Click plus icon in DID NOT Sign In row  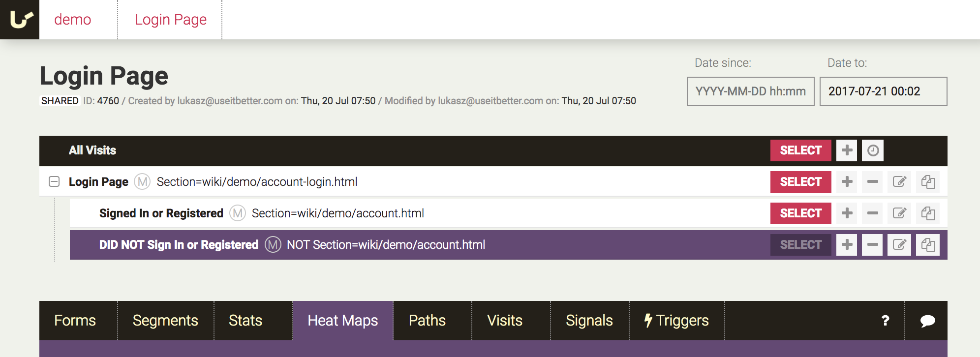point(847,245)
